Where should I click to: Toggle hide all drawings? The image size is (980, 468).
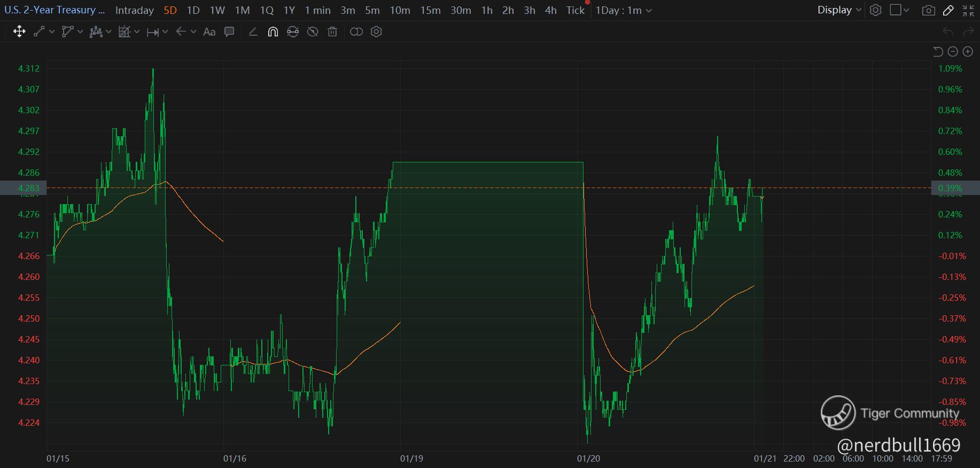[x=313, y=32]
